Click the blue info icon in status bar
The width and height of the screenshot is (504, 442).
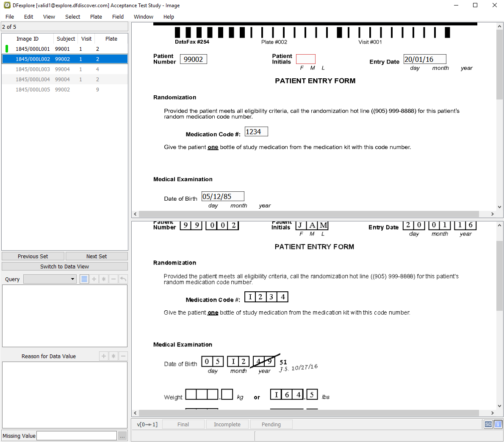click(498, 424)
